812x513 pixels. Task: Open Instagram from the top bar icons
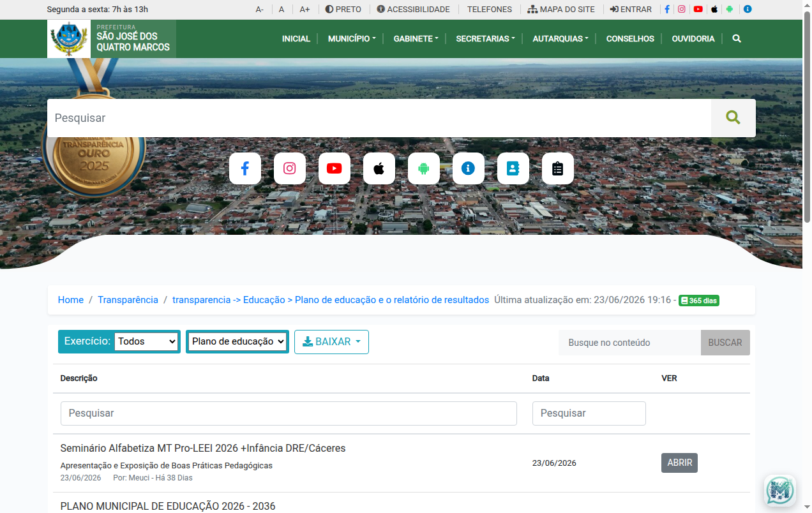pos(682,10)
